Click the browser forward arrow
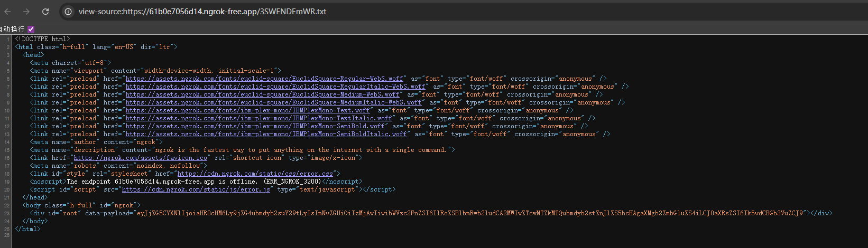The height and width of the screenshot is (248, 868). pos(26,11)
